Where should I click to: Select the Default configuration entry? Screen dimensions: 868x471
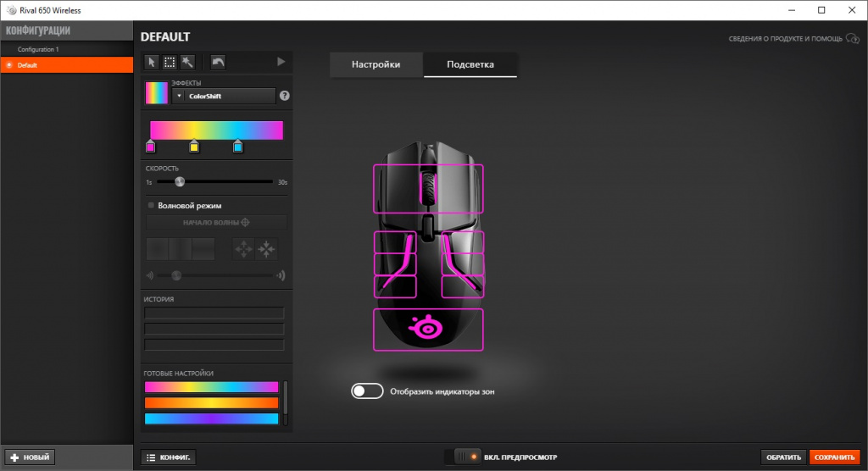tap(66, 64)
